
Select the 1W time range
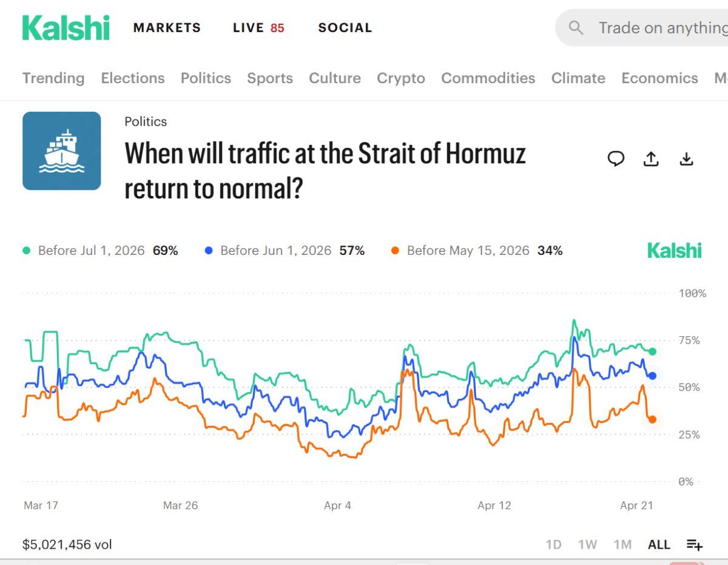[587, 544]
